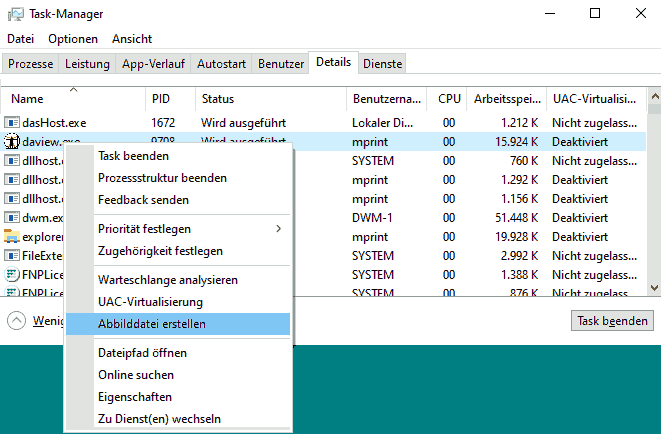The width and height of the screenshot is (661, 434).
Task: Maximize the Task-Manager window
Action: tap(595, 13)
